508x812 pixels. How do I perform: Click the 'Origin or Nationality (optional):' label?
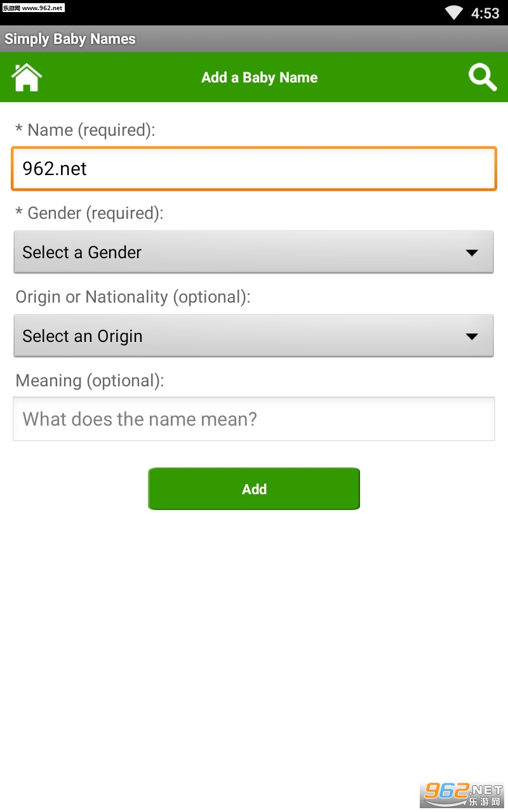(133, 297)
